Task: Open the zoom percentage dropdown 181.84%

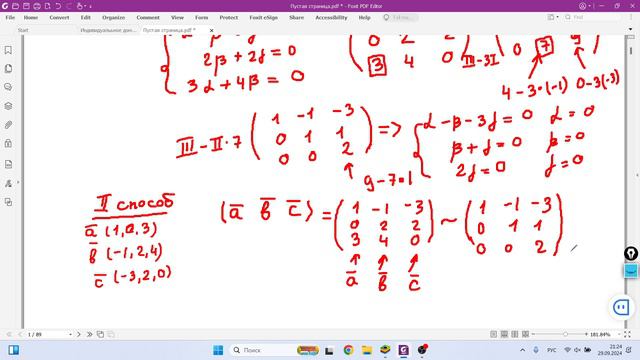Action: click(x=619, y=335)
